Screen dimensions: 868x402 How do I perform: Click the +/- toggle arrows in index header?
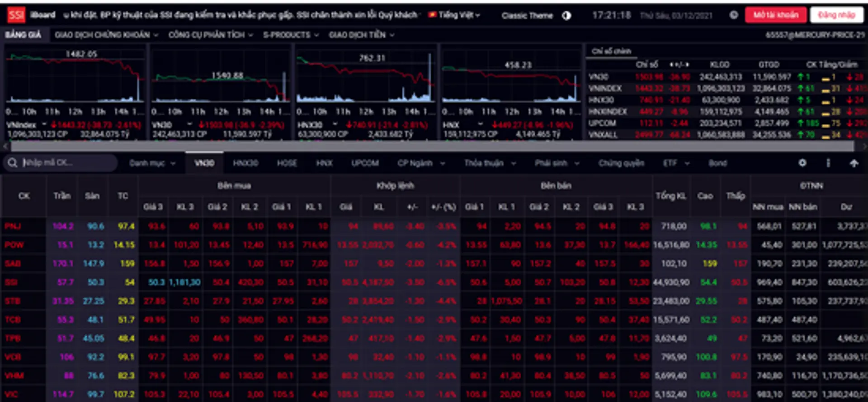679,65
